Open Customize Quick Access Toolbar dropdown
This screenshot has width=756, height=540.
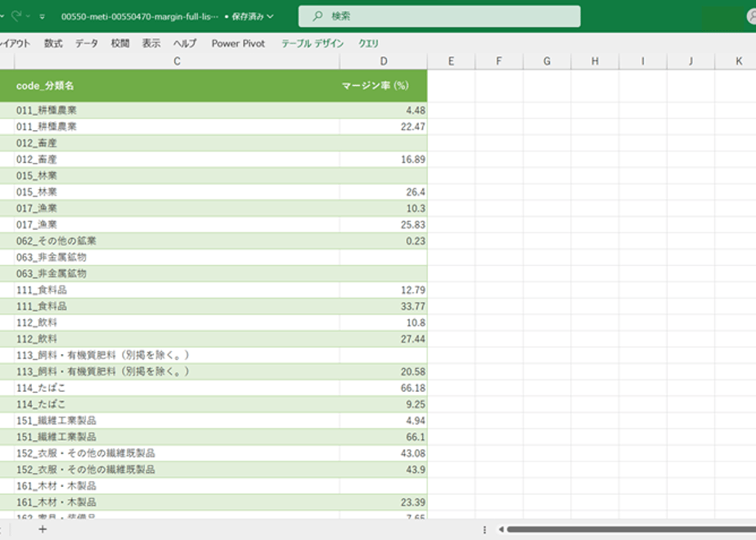[43, 16]
